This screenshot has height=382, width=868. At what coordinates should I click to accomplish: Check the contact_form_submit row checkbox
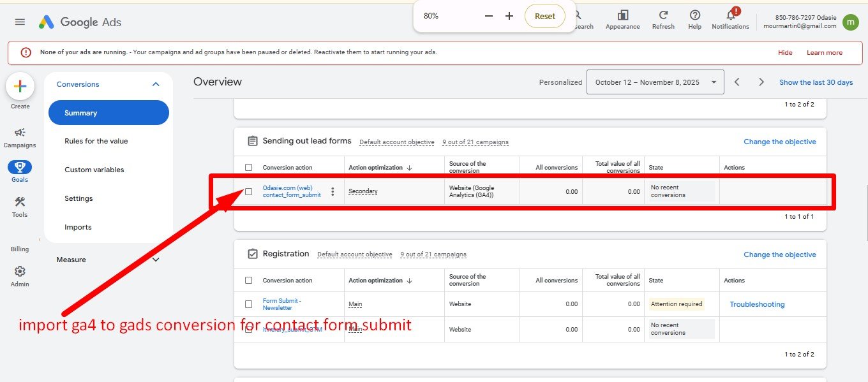point(248,191)
